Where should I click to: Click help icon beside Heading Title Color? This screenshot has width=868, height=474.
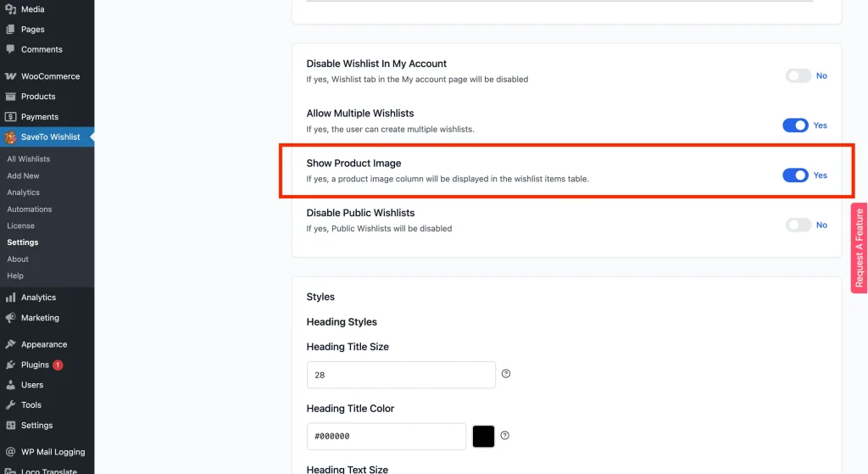click(x=505, y=435)
